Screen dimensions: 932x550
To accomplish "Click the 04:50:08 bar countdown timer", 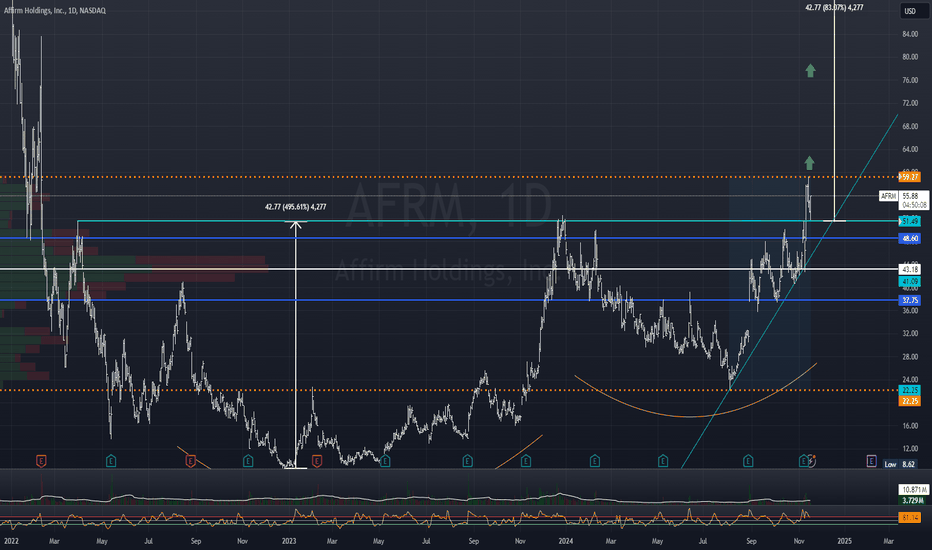I will pyautogui.click(x=914, y=205).
